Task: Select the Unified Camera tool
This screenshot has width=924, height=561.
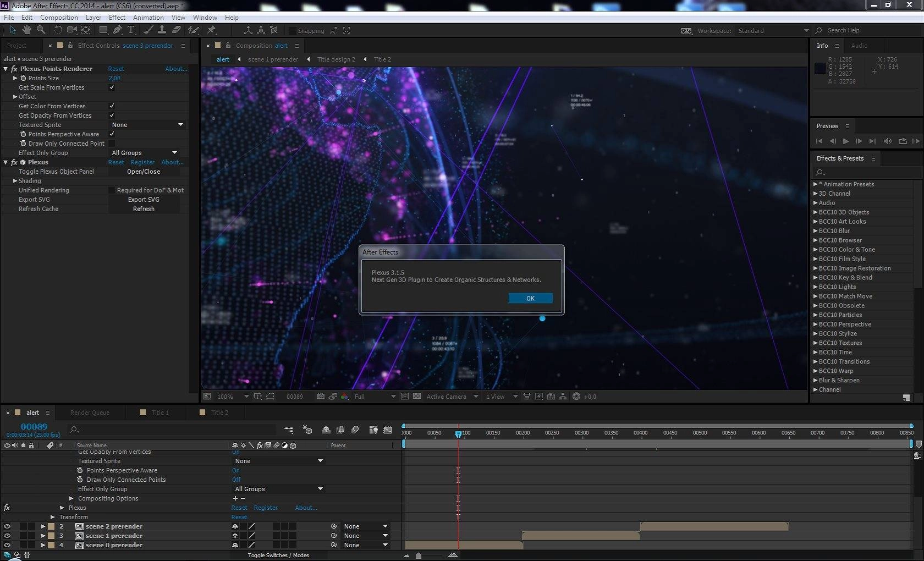Action: click(72, 30)
